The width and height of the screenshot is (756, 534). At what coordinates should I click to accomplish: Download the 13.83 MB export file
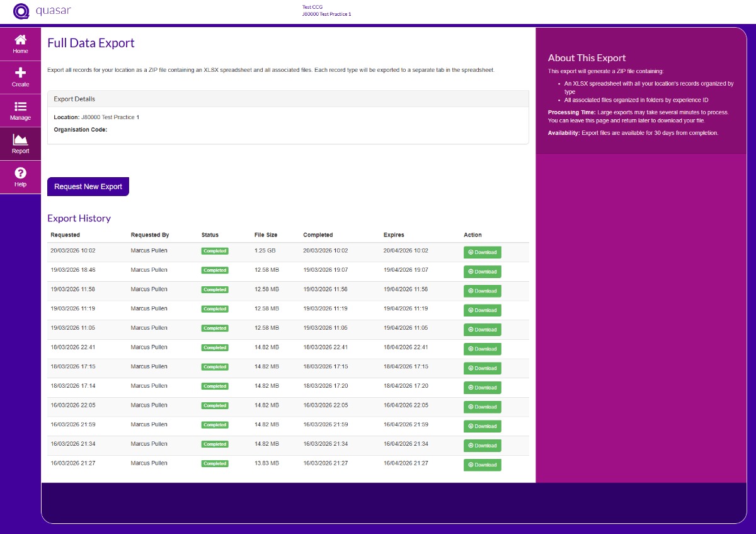pos(482,465)
